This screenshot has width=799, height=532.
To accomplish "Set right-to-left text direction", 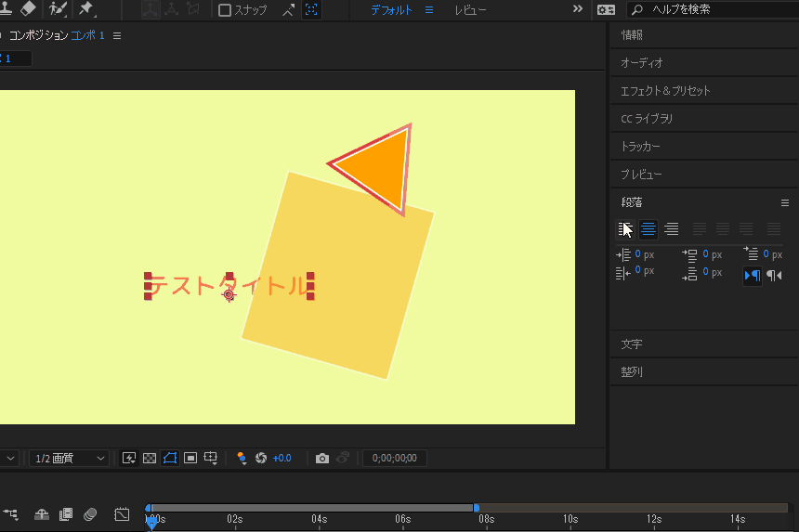I will [775, 276].
